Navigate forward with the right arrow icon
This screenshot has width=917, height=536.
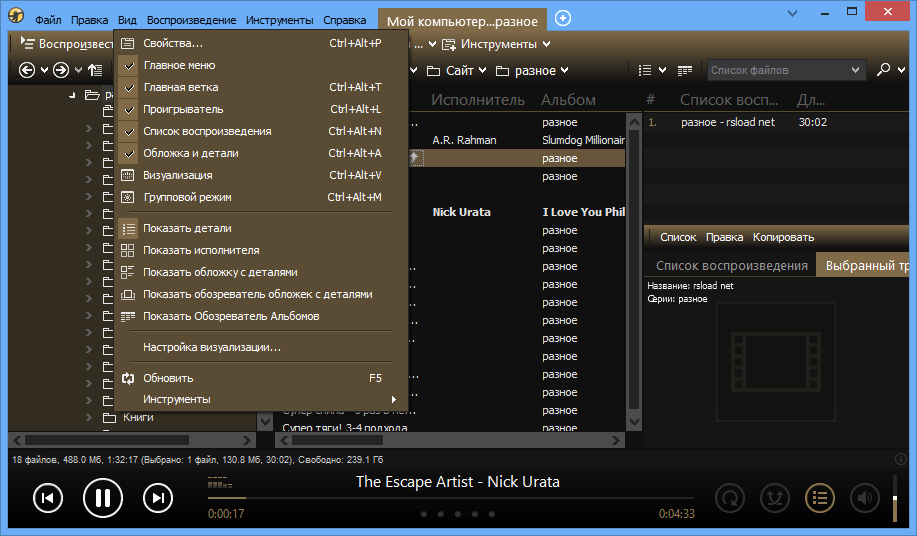click(61, 70)
